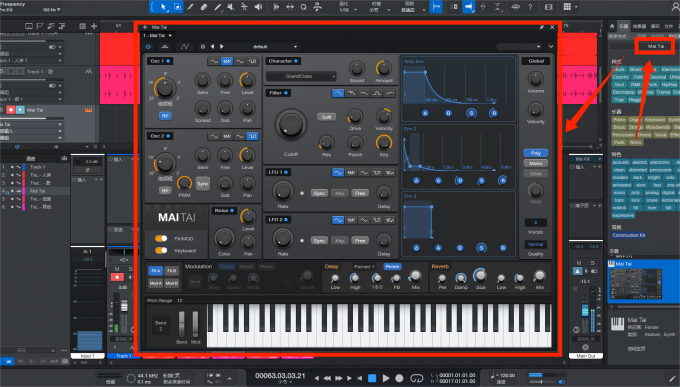Select low-pass filter type icon

tap(338, 93)
